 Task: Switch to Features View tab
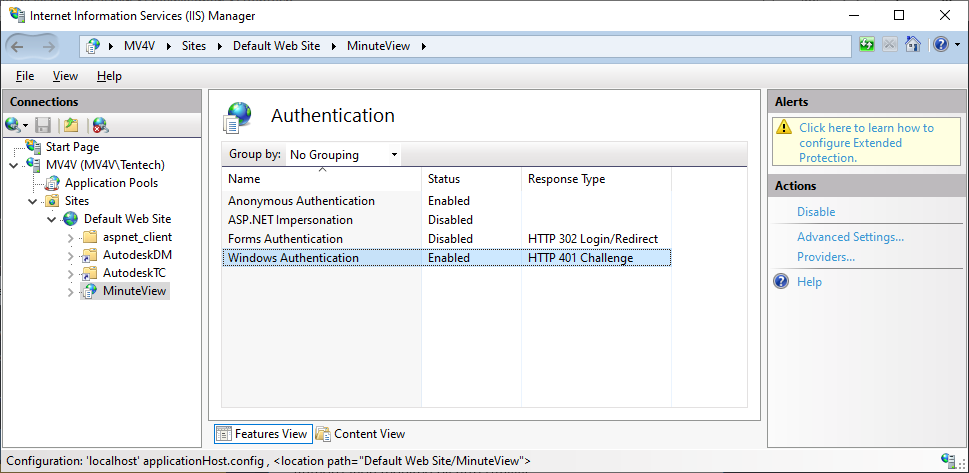[x=263, y=434]
